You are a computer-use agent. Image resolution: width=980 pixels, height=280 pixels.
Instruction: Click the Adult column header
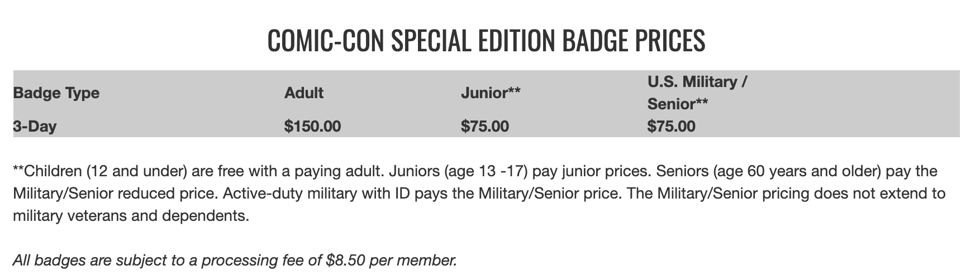304,93
